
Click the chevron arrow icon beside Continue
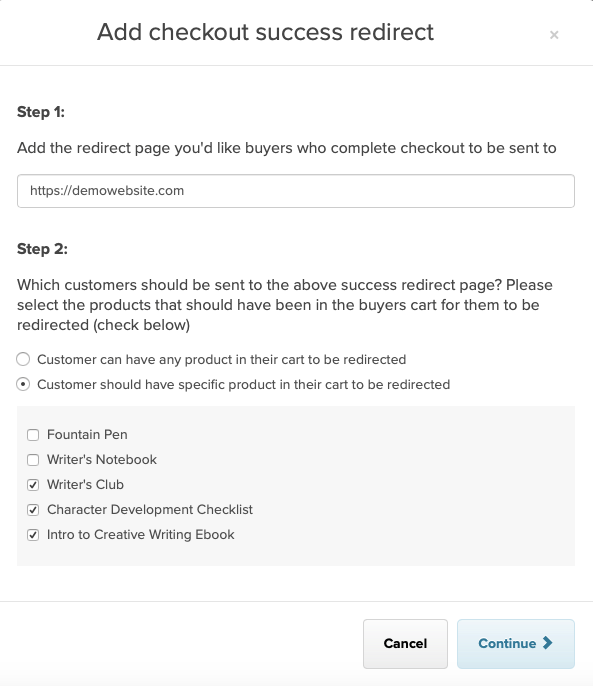point(547,643)
